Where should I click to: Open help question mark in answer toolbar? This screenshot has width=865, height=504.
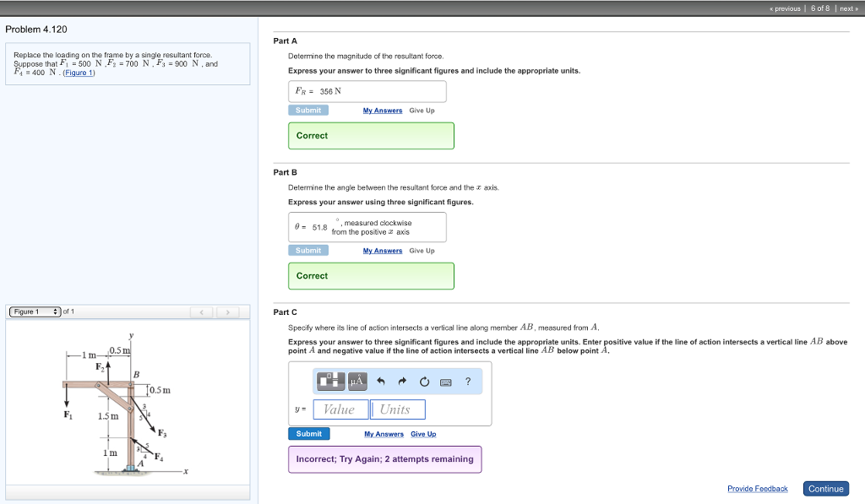tap(468, 382)
